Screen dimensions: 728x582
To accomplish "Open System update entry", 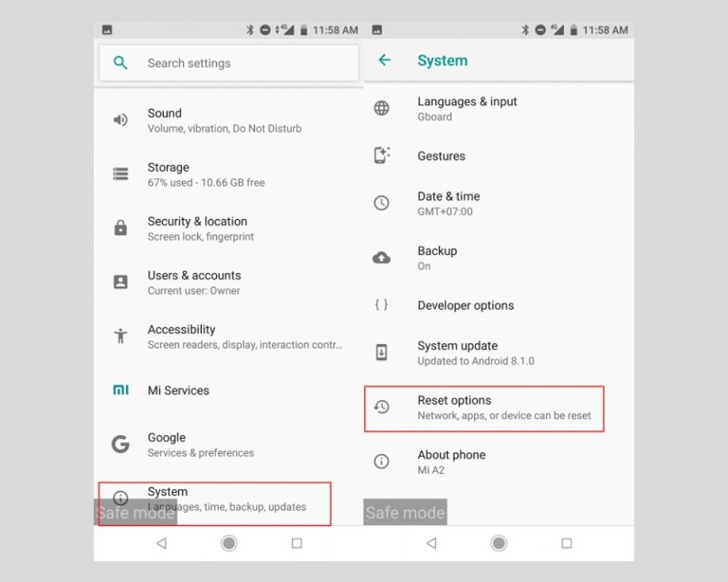I will 499,352.
